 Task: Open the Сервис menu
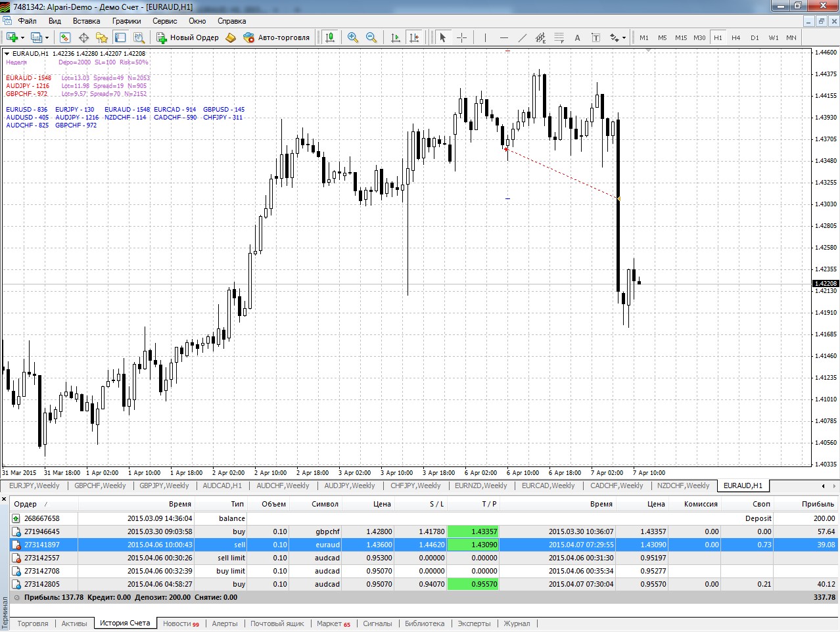tap(165, 21)
